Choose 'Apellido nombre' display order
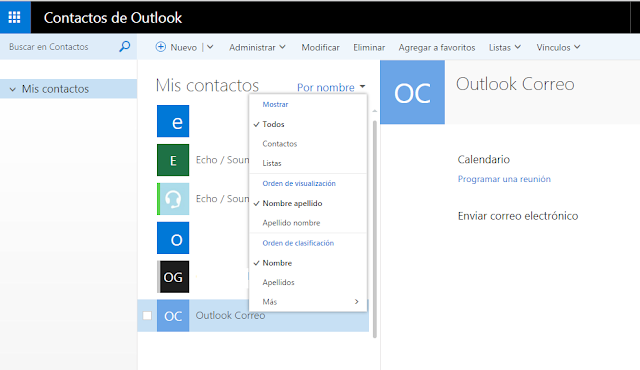Image resolution: width=640 pixels, height=370 pixels. (x=291, y=223)
